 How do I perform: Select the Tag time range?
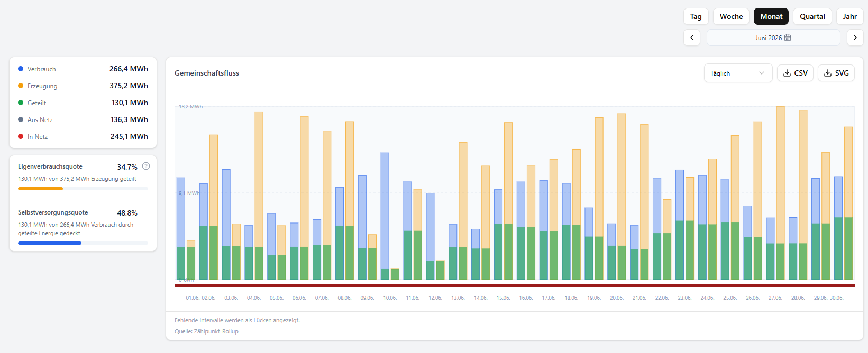[x=696, y=16]
